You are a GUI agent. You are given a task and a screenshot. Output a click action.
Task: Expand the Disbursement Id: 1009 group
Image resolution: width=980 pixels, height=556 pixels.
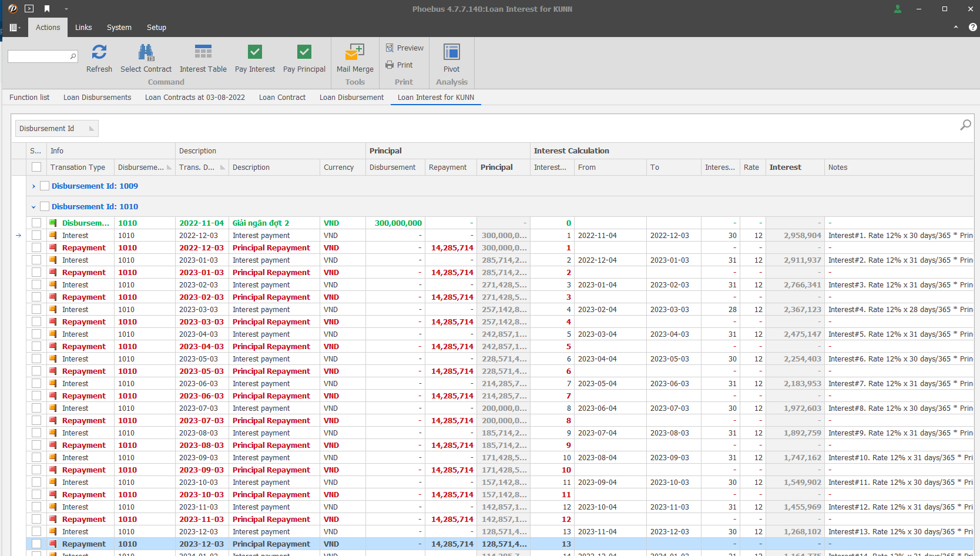pos(33,186)
